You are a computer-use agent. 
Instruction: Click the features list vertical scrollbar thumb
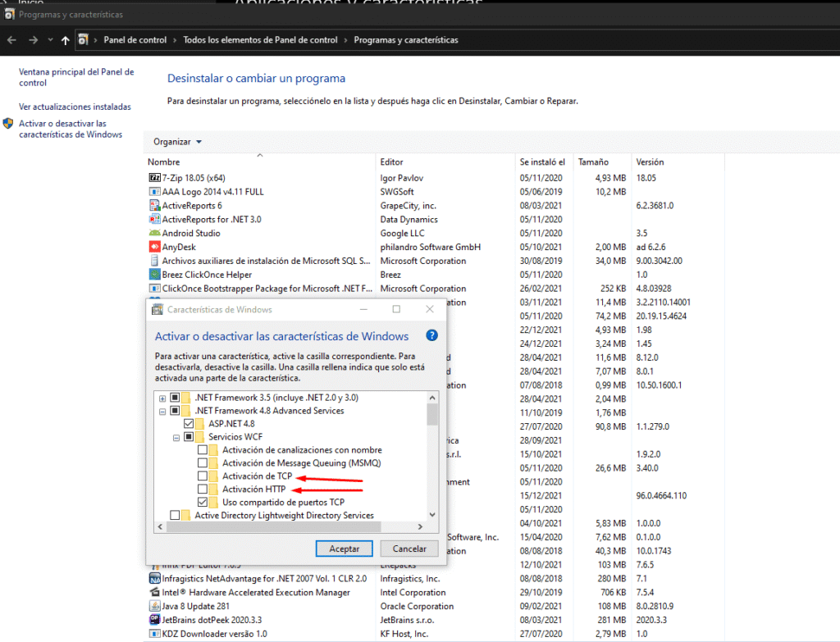[x=432, y=412]
